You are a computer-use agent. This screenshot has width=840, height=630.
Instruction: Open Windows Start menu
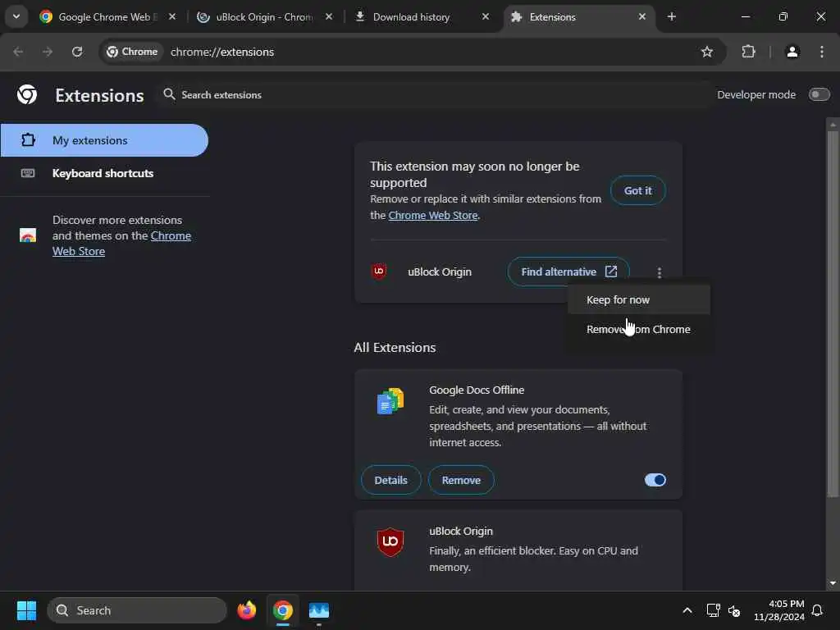click(x=26, y=610)
